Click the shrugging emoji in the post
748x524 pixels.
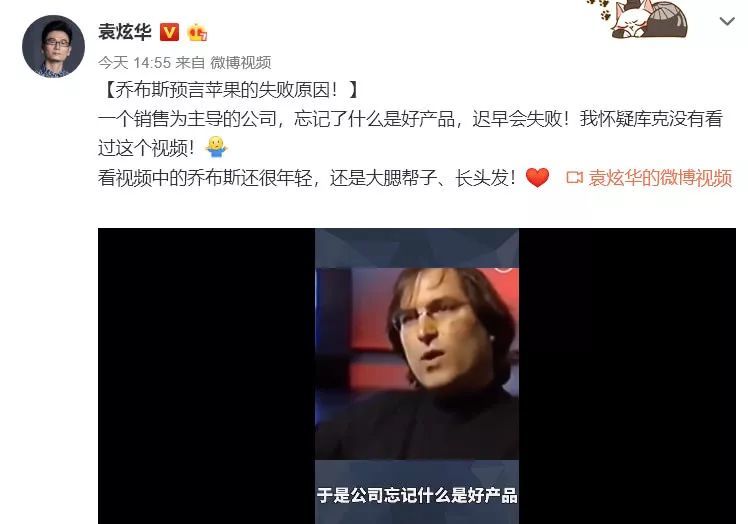pos(216,147)
